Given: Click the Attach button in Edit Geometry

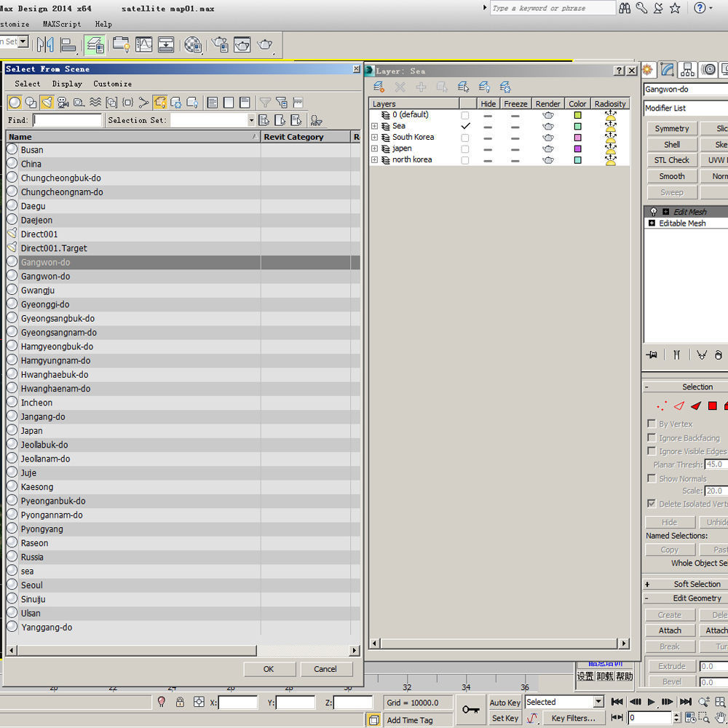Looking at the screenshot, I should tap(670, 630).
